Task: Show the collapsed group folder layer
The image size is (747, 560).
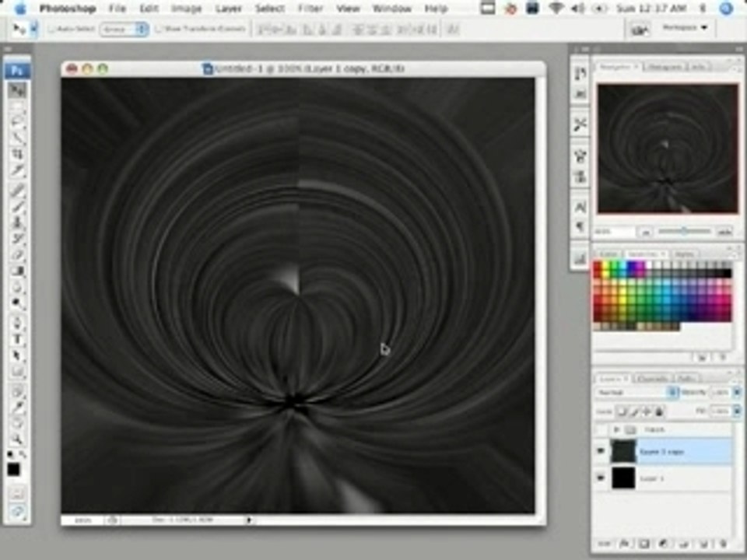Action: [601, 429]
